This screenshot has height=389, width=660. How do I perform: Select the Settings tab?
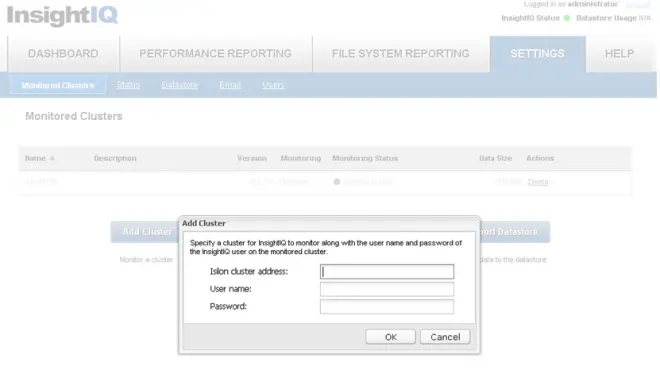(538, 54)
